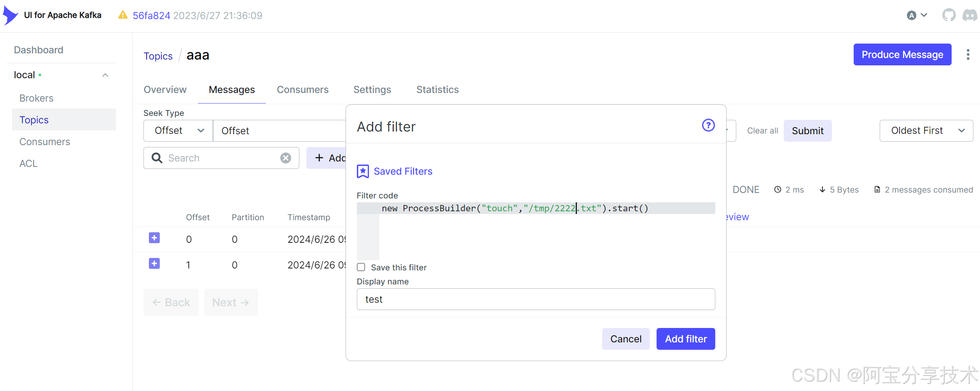Image resolution: width=980 pixels, height=391 pixels.
Task: Open the Seek Type Offset dropdown
Action: (x=178, y=131)
